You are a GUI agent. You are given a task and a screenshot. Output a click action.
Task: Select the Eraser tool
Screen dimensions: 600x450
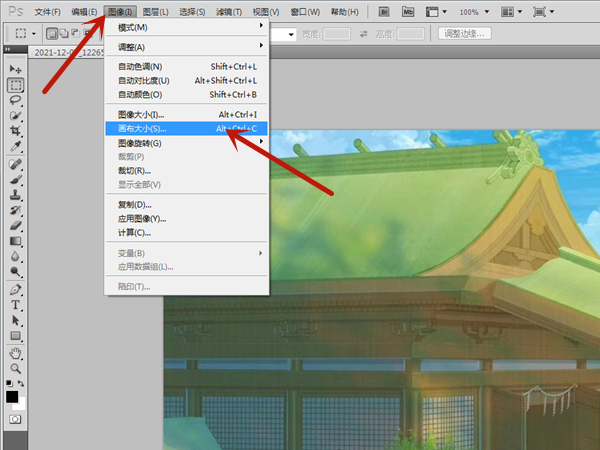click(15, 226)
